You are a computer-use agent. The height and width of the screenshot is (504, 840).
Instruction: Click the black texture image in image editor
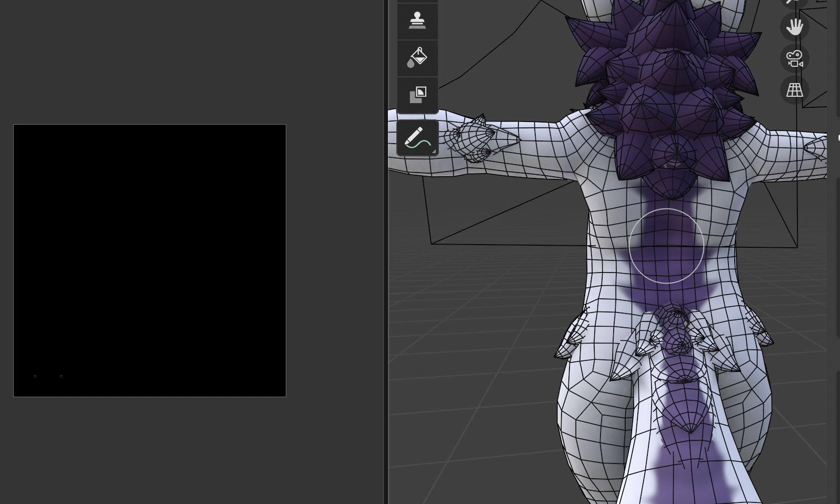149,260
